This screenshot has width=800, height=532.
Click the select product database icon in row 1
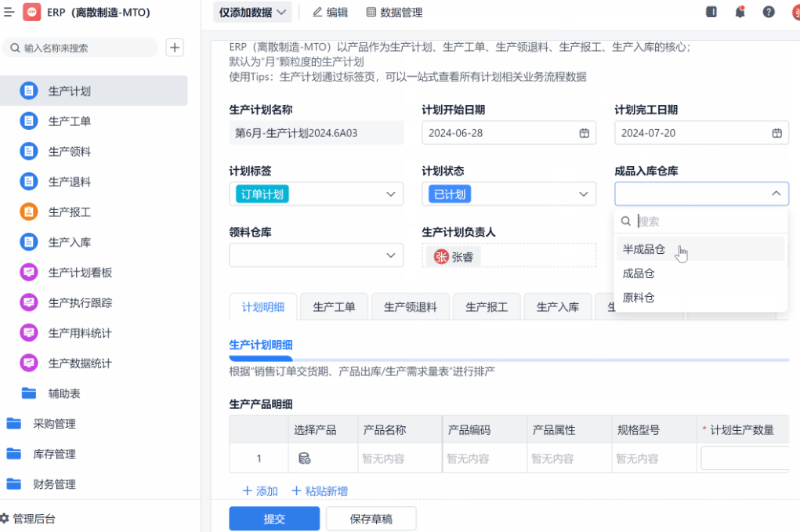(305, 458)
